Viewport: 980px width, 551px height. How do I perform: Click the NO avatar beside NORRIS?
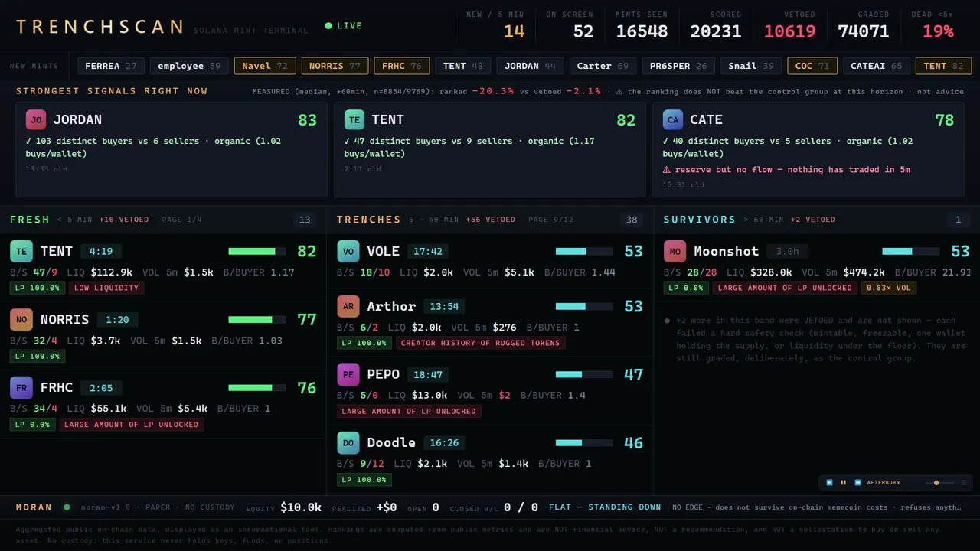pyautogui.click(x=21, y=319)
